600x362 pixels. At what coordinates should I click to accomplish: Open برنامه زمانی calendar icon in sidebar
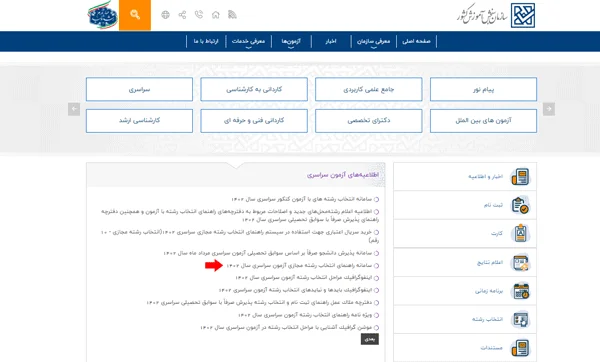coord(520,291)
